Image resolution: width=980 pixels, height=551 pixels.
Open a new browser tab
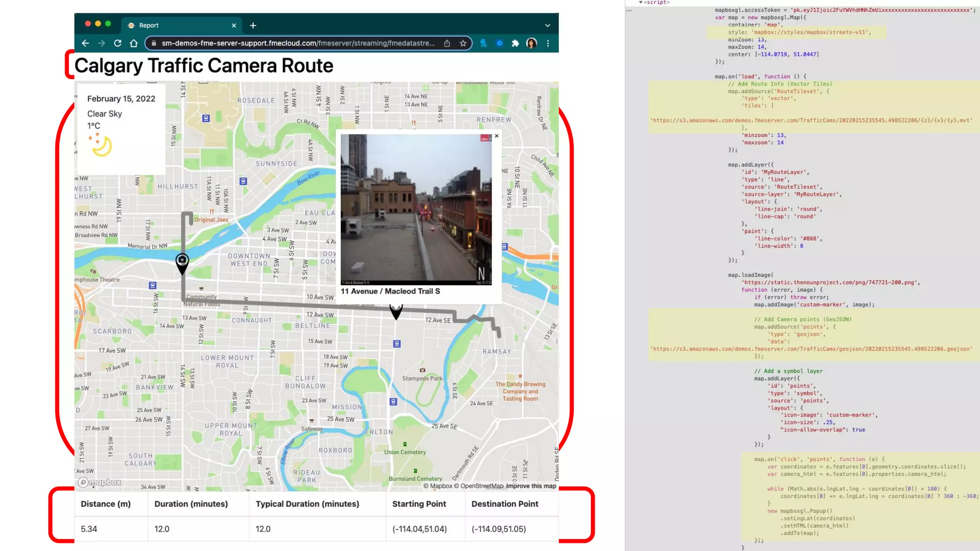pos(253,25)
